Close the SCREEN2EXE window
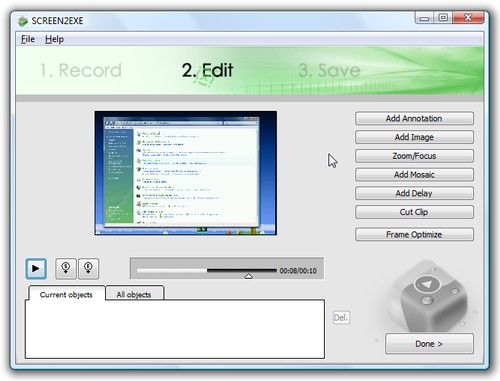 click(x=468, y=18)
